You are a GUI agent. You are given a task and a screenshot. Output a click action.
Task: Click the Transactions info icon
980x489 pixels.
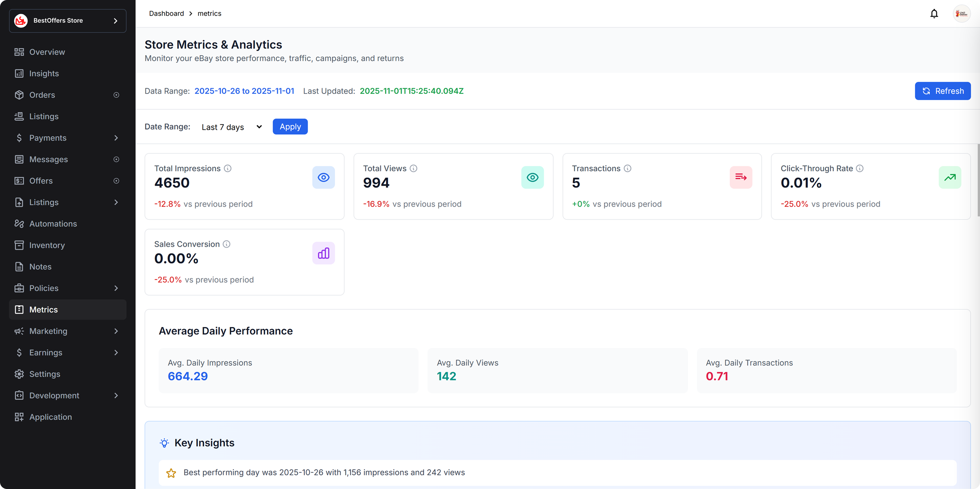(x=627, y=168)
